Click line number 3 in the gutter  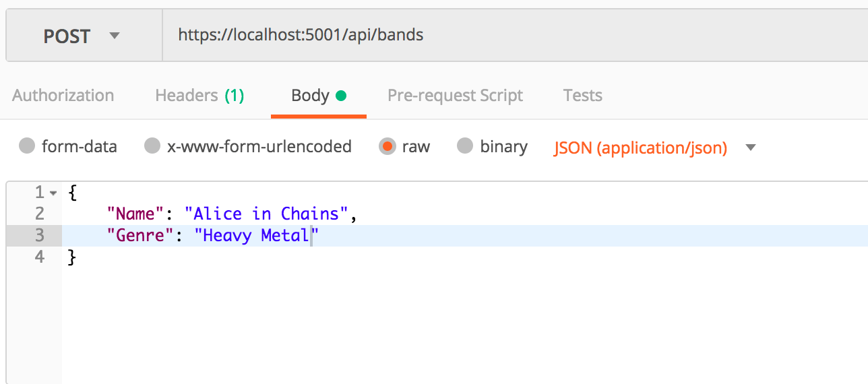[39, 235]
